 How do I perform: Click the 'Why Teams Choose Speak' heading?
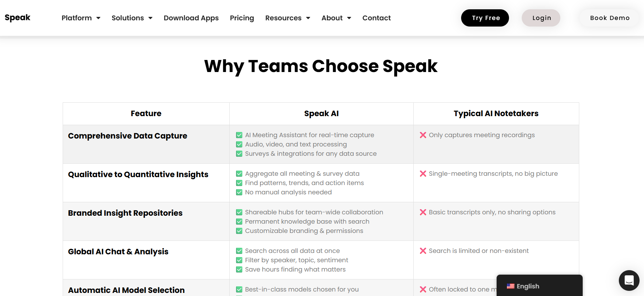coord(321,66)
